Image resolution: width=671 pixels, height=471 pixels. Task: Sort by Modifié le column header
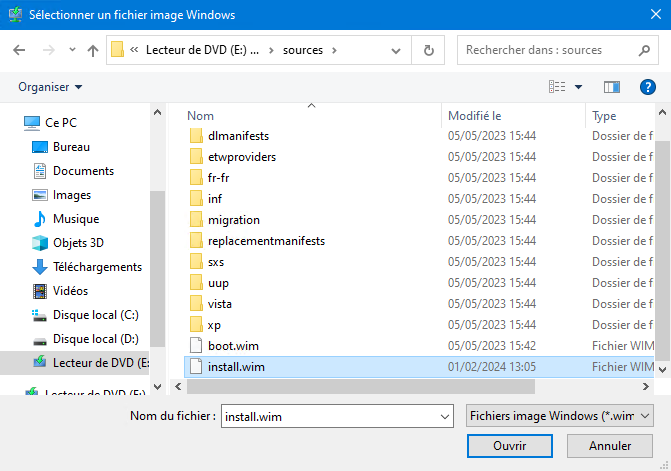click(474, 116)
